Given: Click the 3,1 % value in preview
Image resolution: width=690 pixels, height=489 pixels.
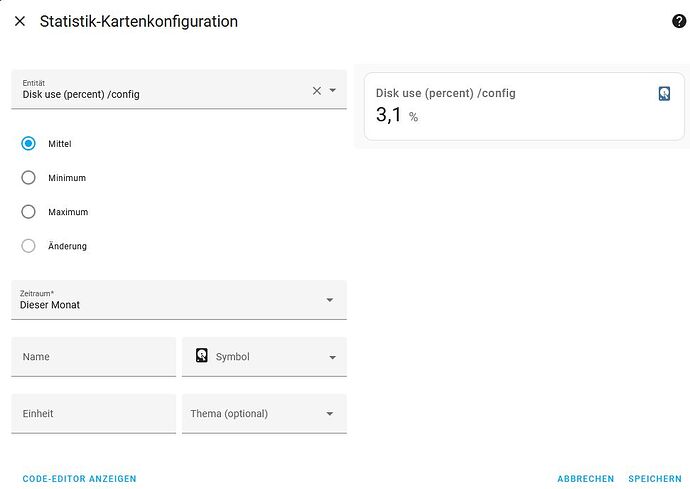Looking at the screenshot, I should coord(396,116).
